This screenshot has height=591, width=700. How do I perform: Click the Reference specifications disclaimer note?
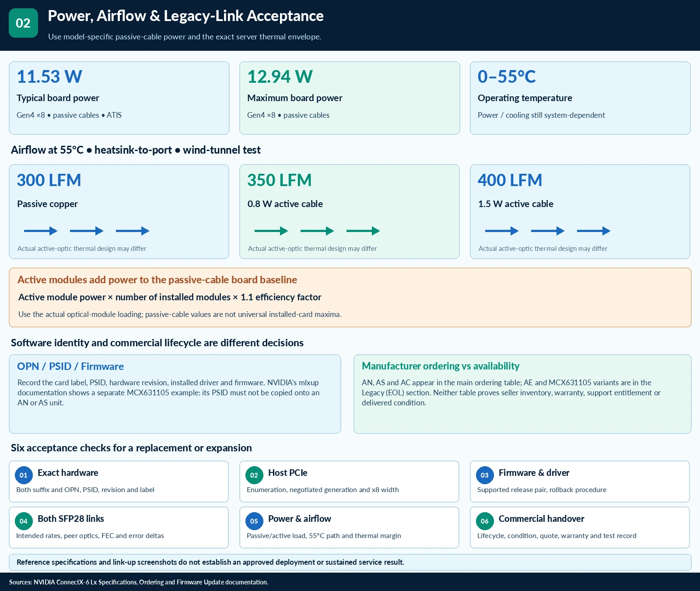pyautogui.click(x=210, y=562)
